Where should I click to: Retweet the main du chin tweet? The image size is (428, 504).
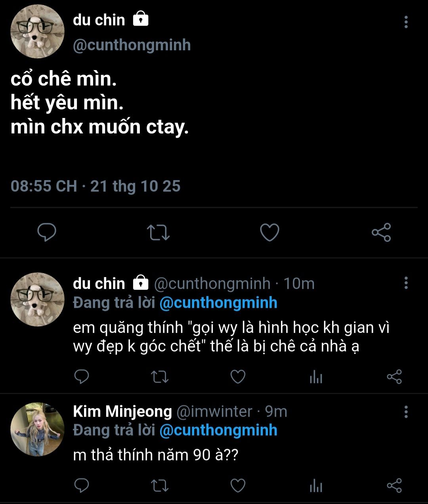158,232
